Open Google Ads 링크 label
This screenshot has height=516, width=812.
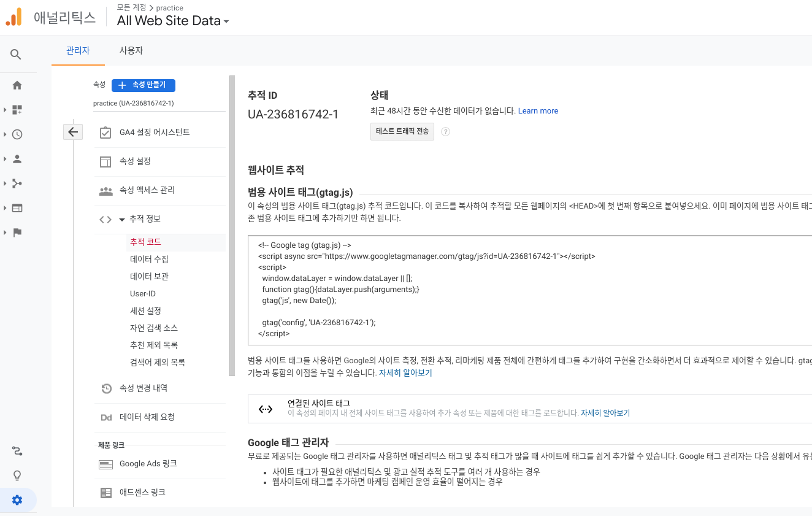[148, 464]
